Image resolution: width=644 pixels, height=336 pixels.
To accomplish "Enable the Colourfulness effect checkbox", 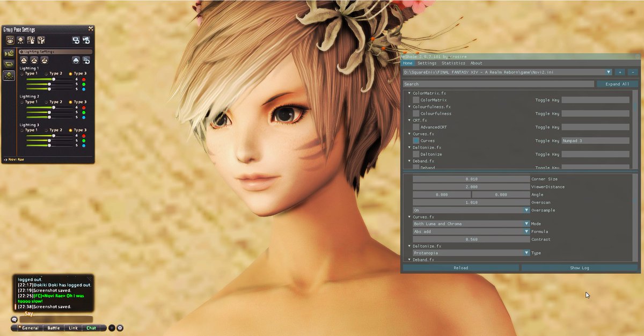I will click(416, 113).
